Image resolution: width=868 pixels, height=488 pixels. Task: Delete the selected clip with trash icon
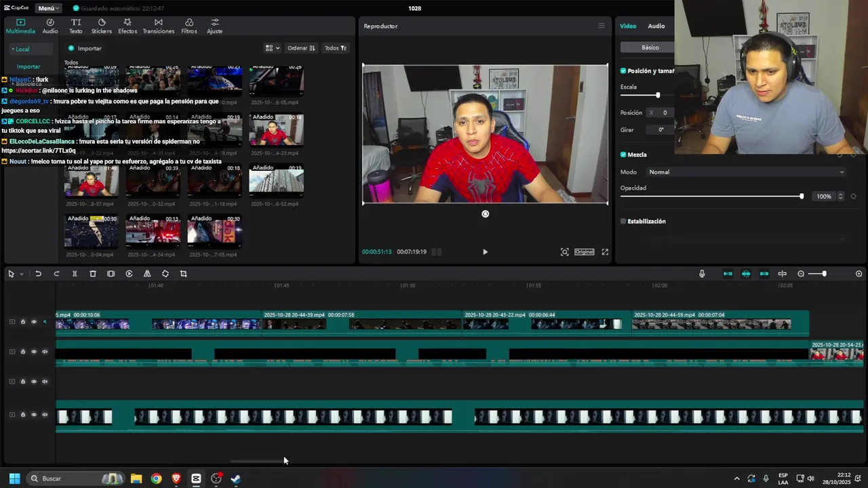click(x=93, y=274)
